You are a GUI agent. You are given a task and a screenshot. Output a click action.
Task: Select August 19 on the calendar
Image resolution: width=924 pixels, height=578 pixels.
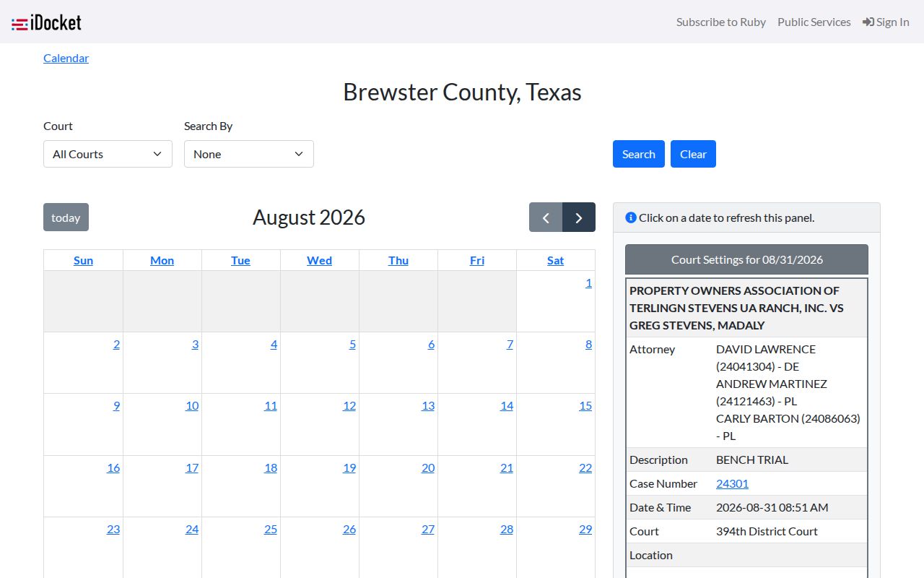point(349,467)
